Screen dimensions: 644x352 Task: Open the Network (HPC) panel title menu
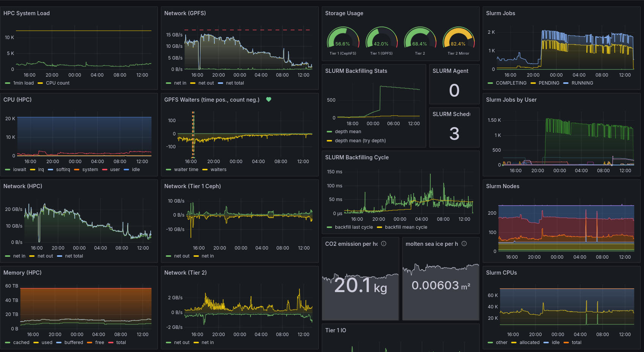tap(23, 186)
